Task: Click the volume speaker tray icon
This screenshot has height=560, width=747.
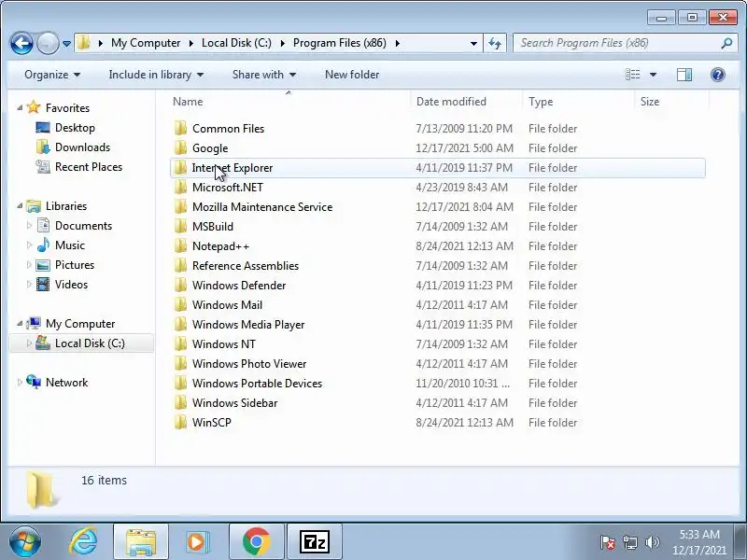Action: click(x=652, y=542)
